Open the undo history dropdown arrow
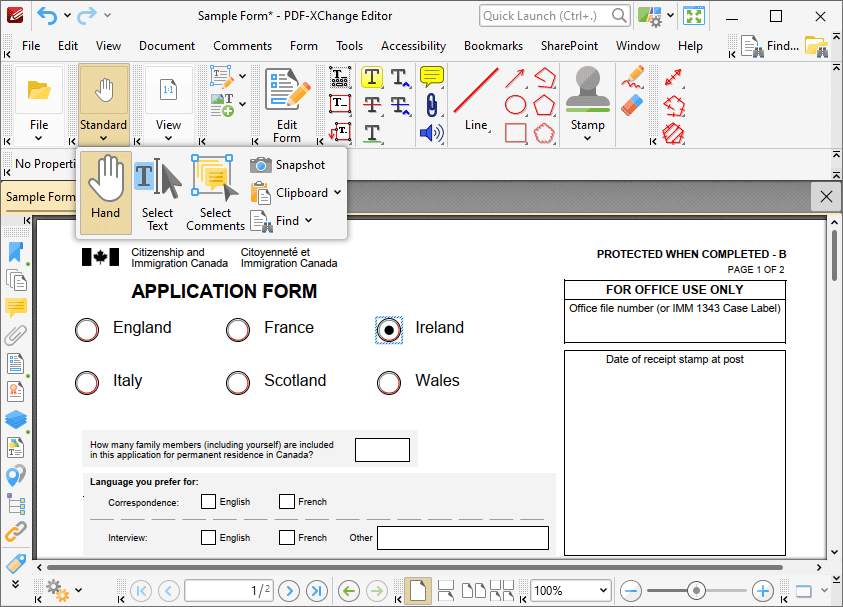The image size is (843, 607). 67,16
